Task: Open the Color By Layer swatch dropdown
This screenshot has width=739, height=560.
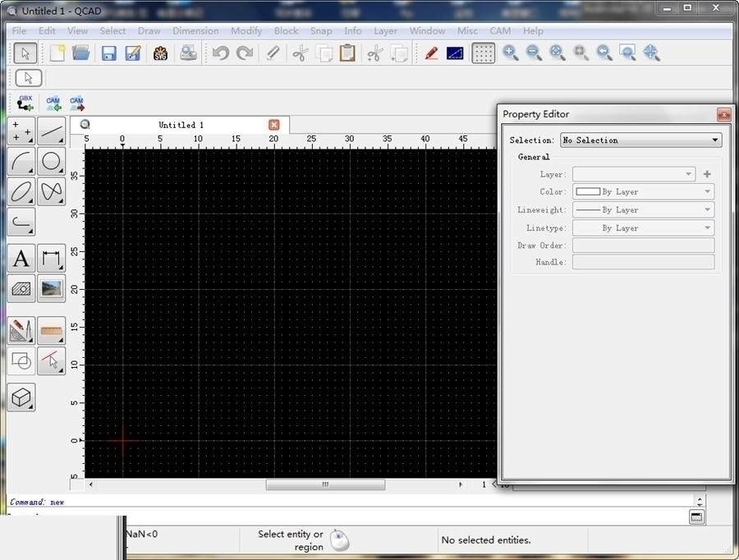Action: pyautogui.click(x=643, y=192)
